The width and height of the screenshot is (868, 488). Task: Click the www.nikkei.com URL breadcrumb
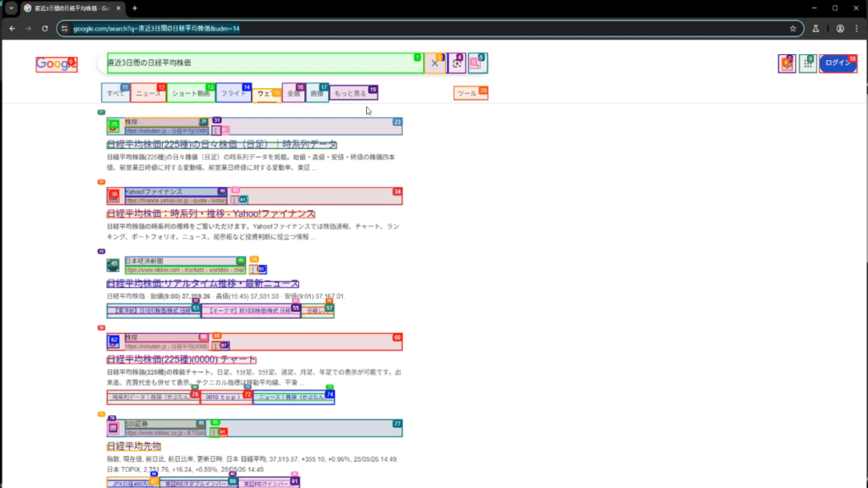(185, 270)
